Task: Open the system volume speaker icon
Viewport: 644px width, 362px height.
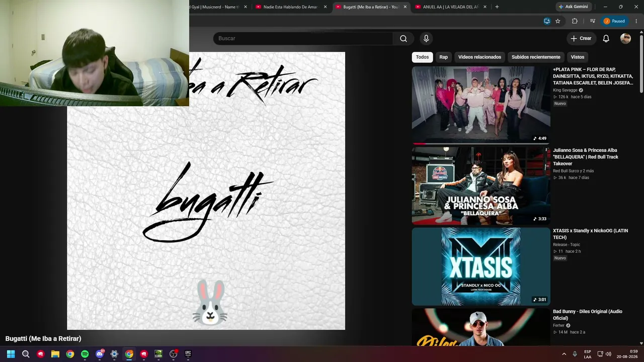Action: (608, 354)
